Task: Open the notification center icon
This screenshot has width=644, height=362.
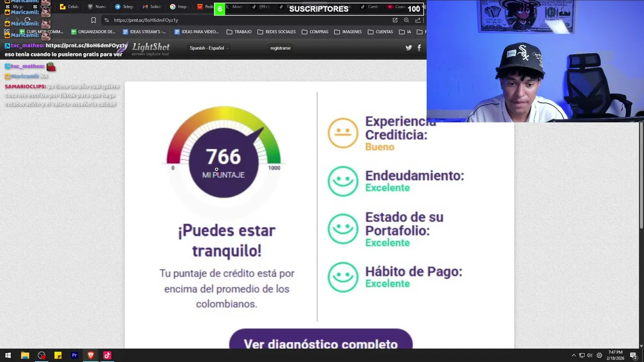Action: pyautogui.click(x=633, y=355)
